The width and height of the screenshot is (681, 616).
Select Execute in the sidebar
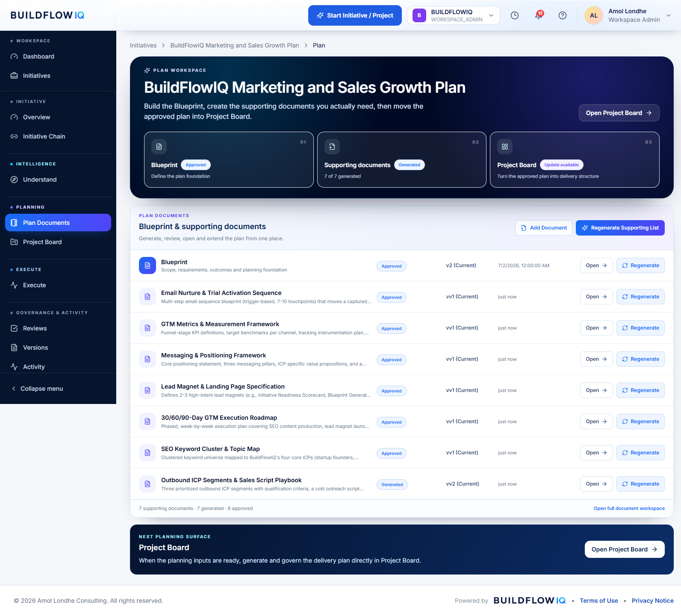point(58,285)
